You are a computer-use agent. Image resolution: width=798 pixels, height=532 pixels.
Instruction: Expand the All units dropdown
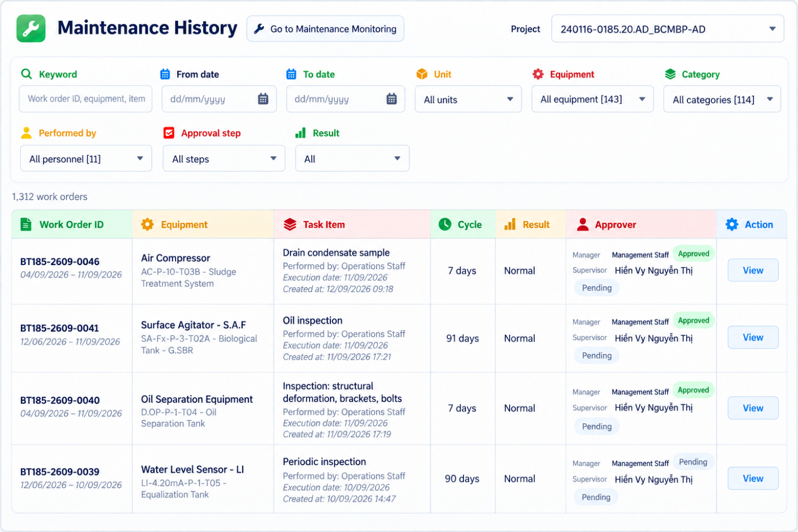pyautogui.click(x=468, y=99)
